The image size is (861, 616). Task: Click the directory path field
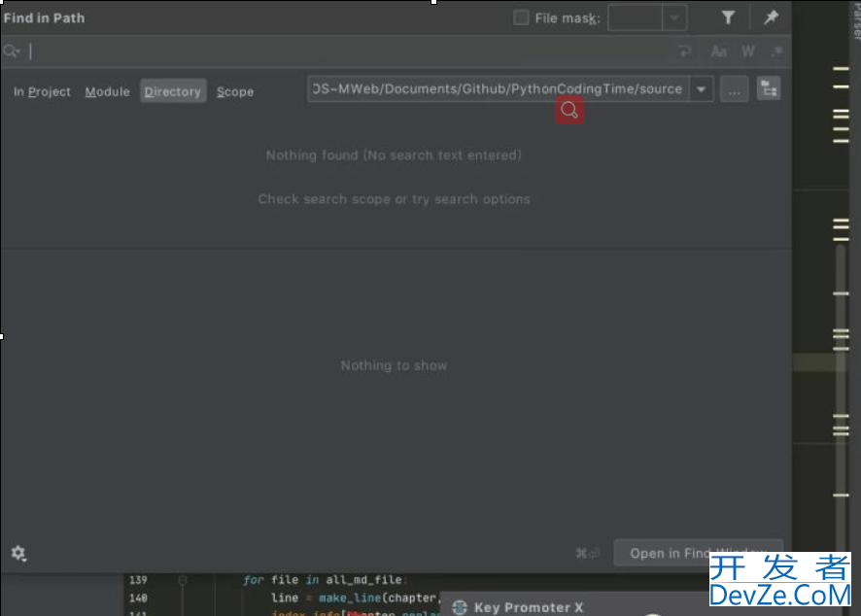499,89
